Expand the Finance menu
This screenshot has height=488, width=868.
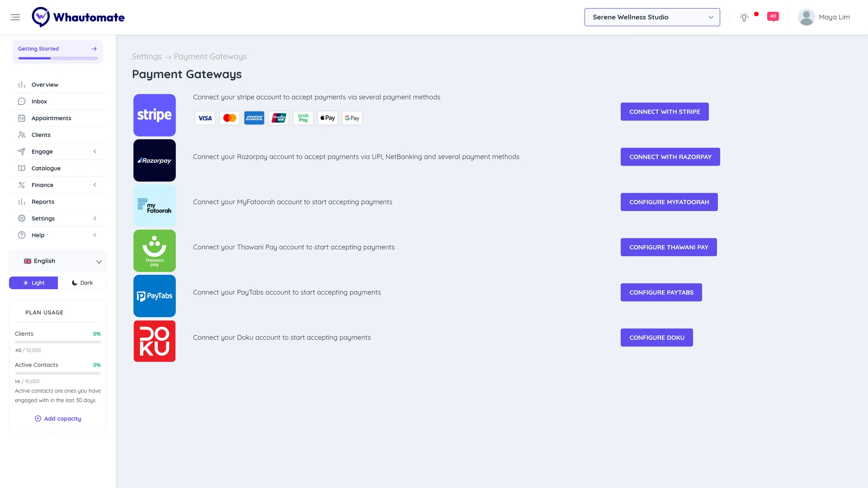pos(58,185)
